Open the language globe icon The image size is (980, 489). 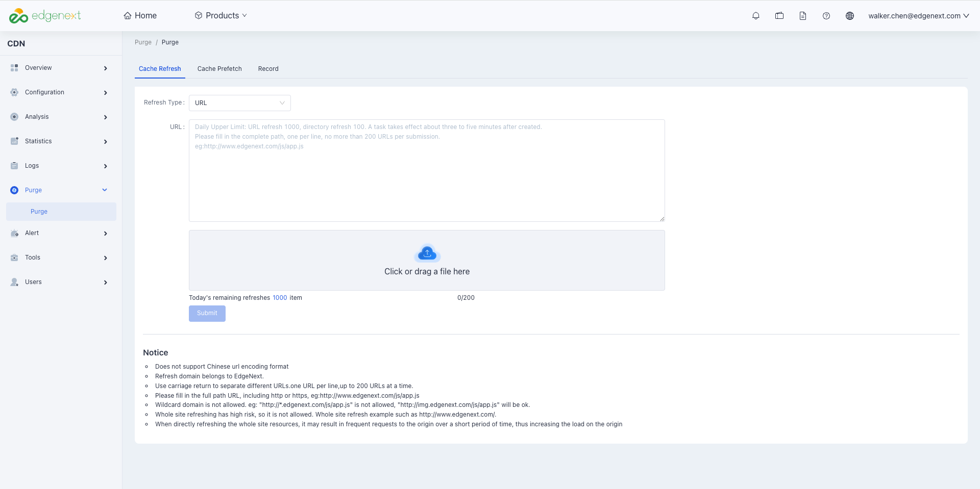click(x=850, y=16)
